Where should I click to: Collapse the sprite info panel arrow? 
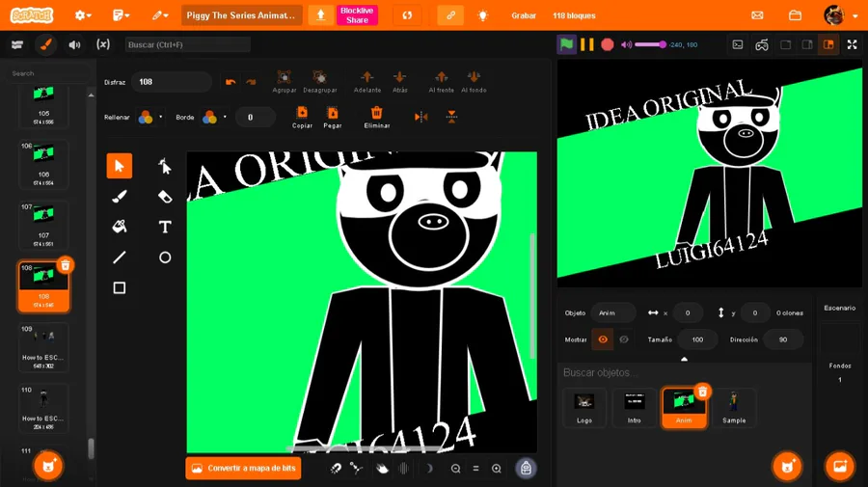(x=684, y=359)
